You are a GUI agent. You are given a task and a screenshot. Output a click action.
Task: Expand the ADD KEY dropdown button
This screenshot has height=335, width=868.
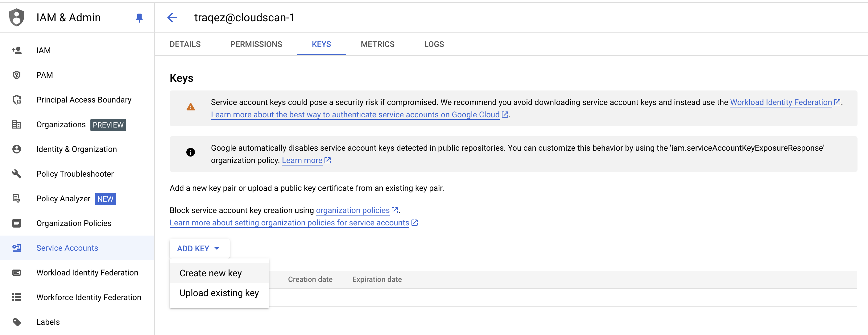point(199,249)
